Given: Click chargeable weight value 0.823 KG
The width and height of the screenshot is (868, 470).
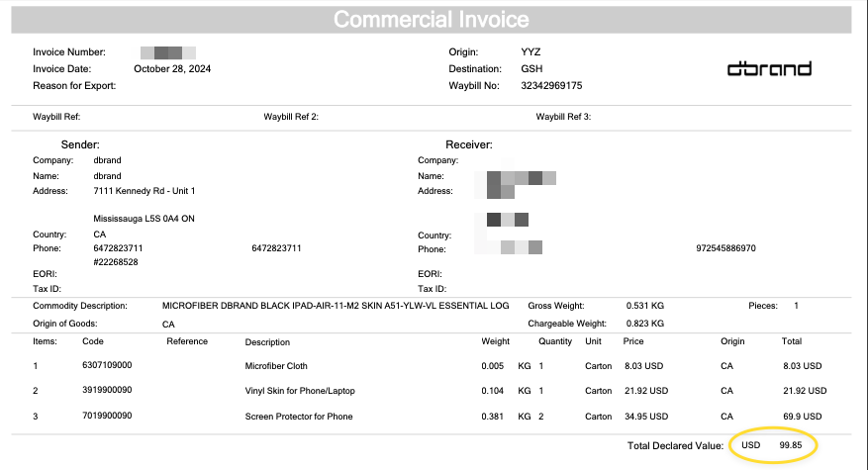Looking at the screenshot, I should click(x=645, y=324).
